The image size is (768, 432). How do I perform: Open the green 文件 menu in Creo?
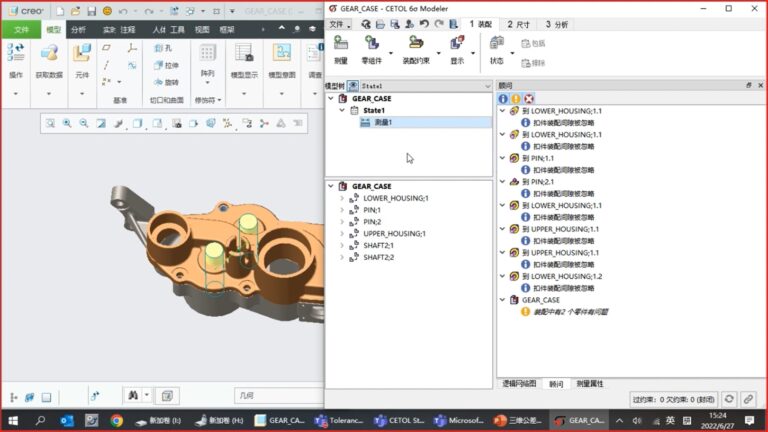click(x=21, y=30)
